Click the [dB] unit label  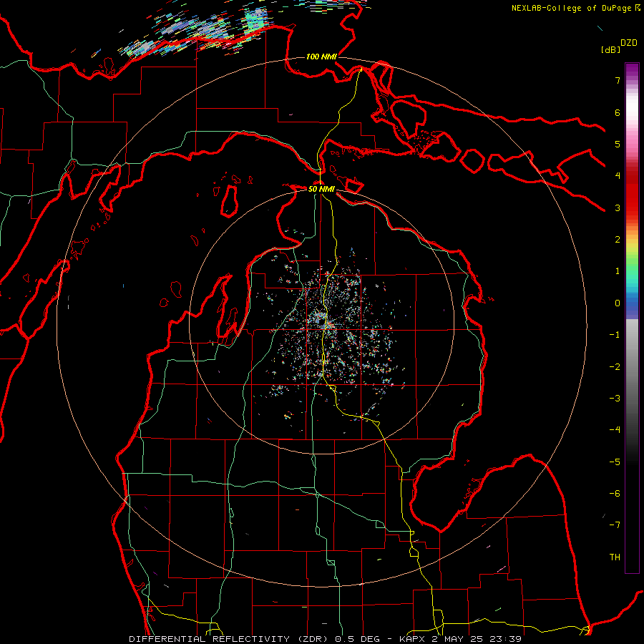coord(610,49)
